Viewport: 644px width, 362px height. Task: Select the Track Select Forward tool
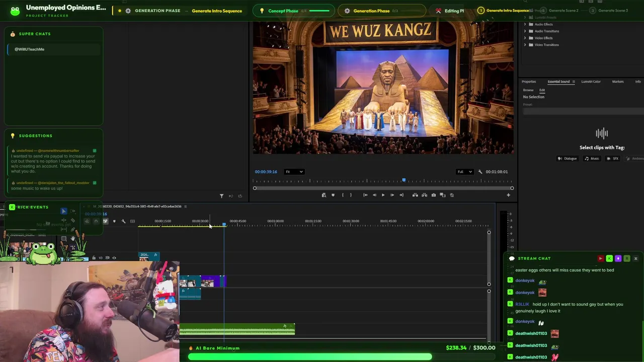pos(73,211)
